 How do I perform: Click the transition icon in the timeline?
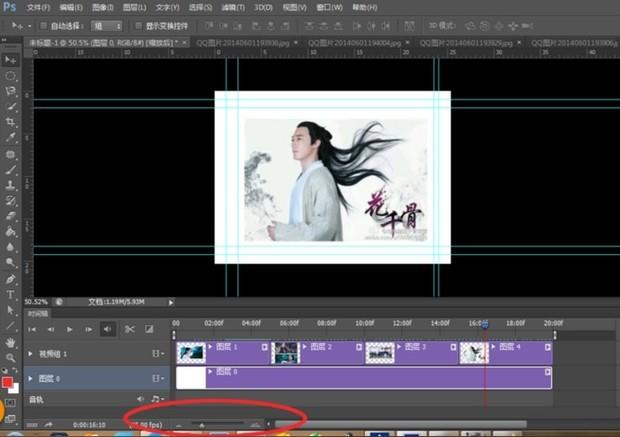pyautogui.click(x=149, y=329)
